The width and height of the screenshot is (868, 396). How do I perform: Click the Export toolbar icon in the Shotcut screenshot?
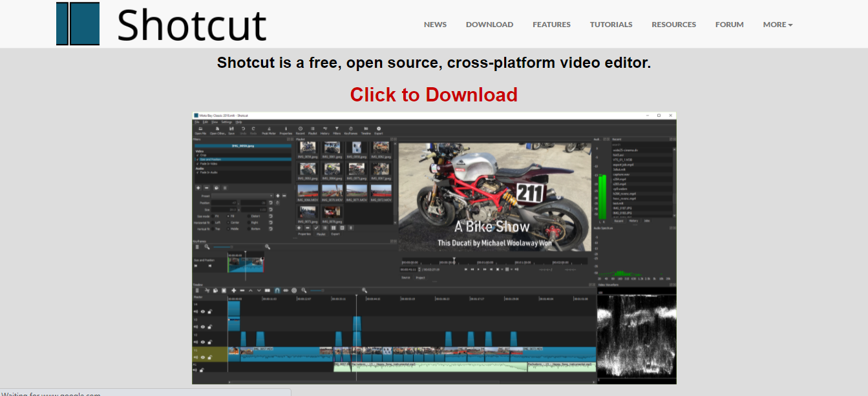click(x=379, y=130)
